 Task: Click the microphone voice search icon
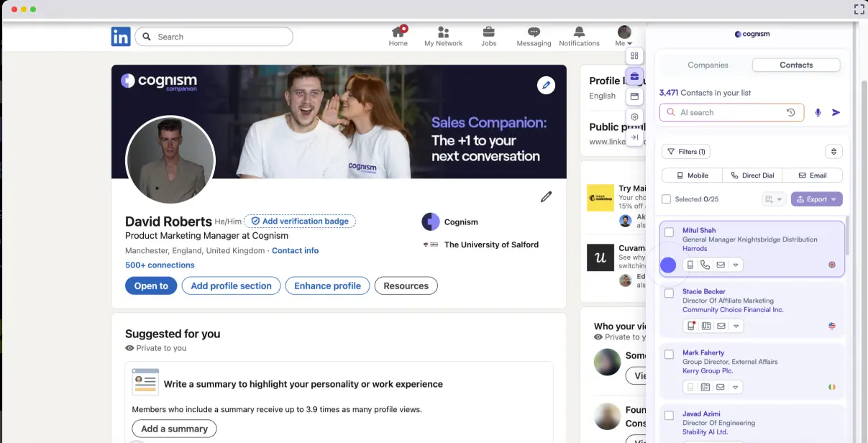818,113
